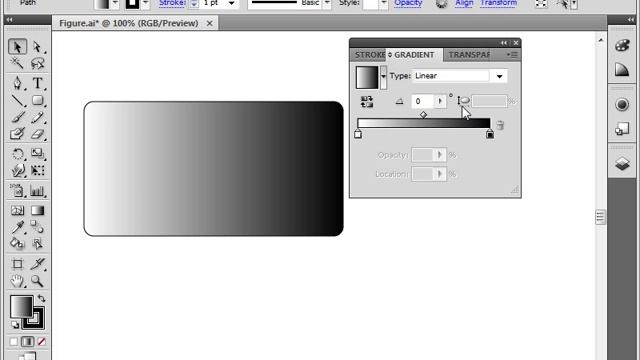
Task: Select the Free Transform tool
Action: click(x=37, y=171)
